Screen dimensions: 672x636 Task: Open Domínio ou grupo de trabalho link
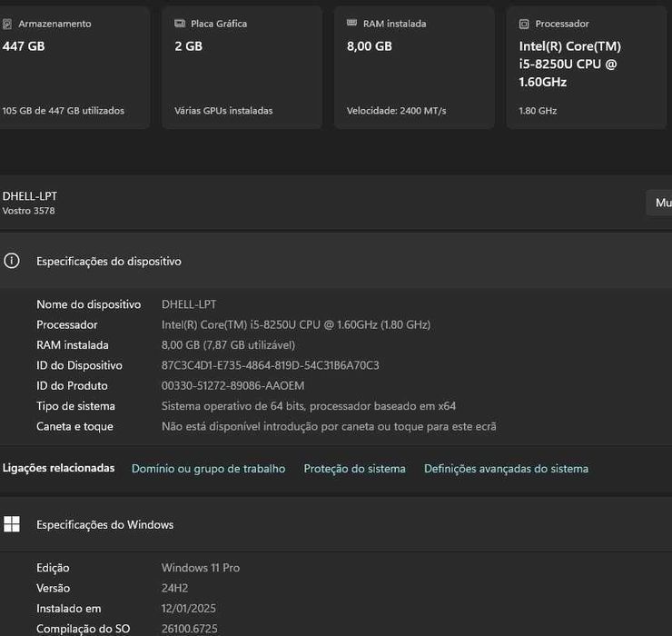coord(208,469)
